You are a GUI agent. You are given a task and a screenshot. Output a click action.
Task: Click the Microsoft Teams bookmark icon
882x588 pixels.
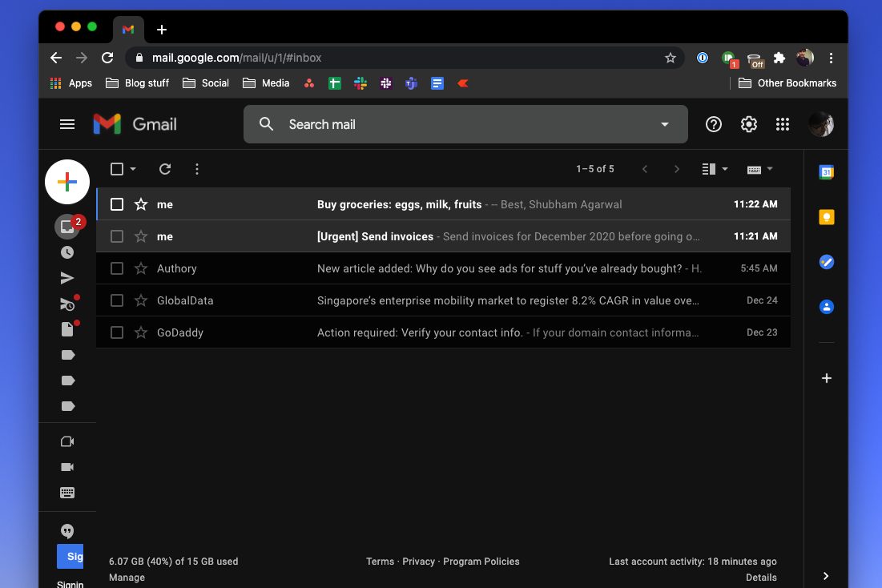[x=411, y=83]
